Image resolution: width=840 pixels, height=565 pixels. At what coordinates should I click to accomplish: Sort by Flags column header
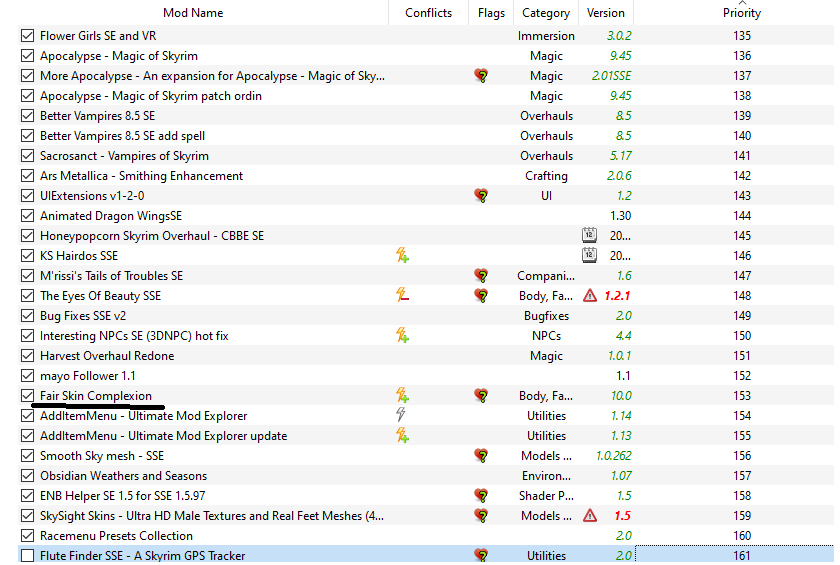coord(491,13)
